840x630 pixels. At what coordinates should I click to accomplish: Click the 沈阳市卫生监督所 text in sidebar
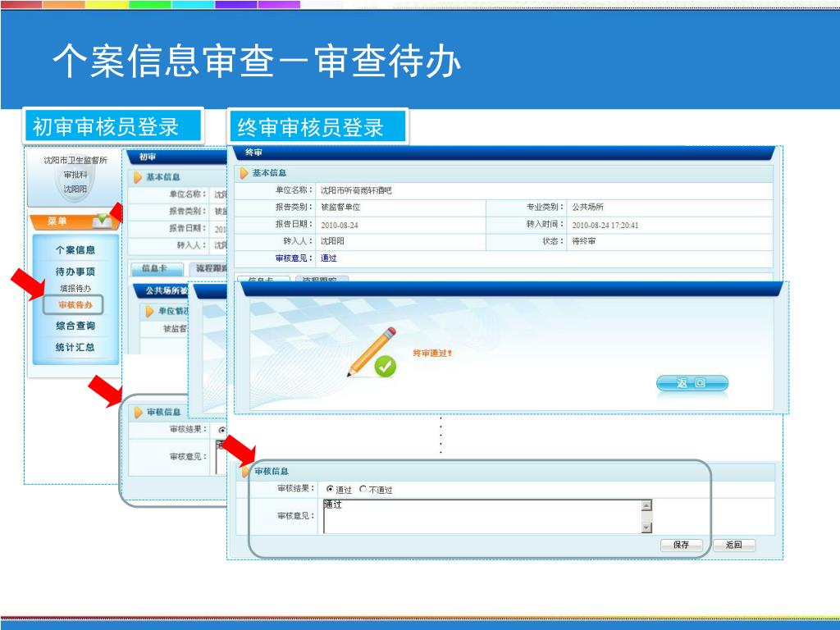tap(75, 160)
